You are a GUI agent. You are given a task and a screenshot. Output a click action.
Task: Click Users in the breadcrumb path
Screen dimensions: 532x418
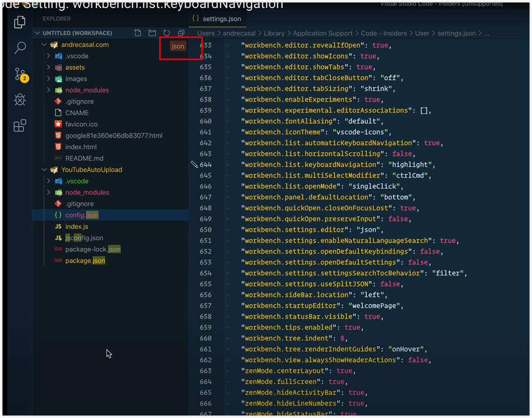(205, 33)
